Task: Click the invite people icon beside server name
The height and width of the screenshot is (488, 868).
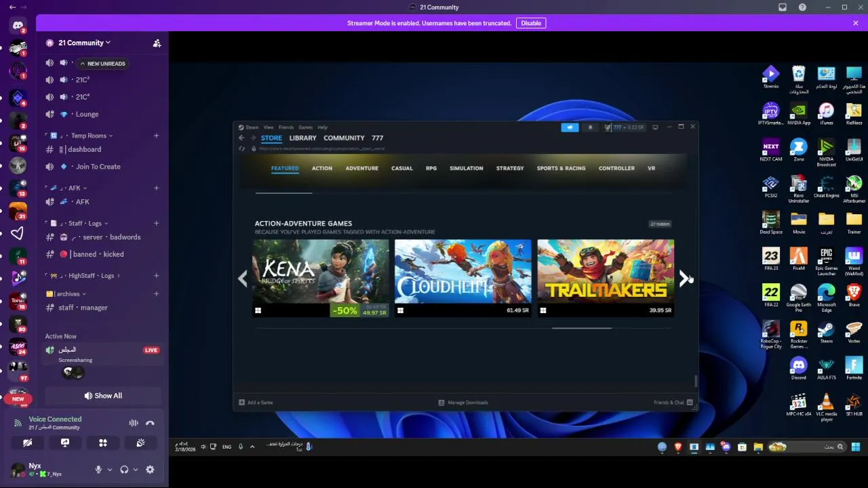Action: pyautogui.click(x=157, y=43)
